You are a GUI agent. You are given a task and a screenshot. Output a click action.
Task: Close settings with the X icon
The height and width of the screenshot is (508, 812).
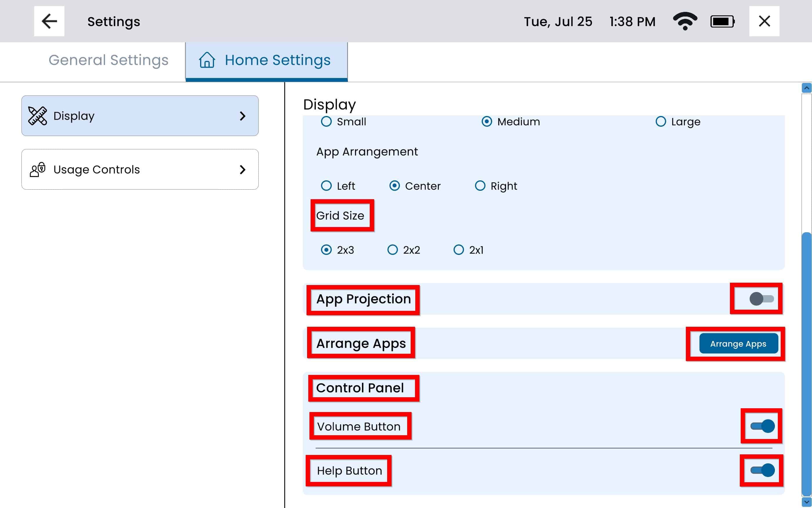tap(764, 21)
